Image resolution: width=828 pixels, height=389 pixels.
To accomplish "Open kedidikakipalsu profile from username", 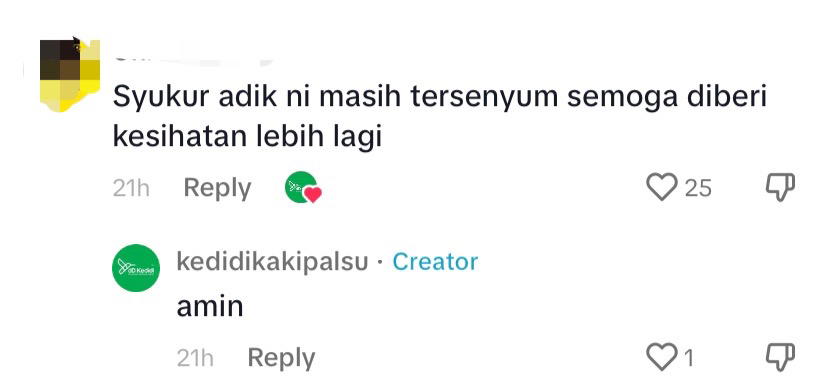I will pyautogui.click(x=272, y=262).
